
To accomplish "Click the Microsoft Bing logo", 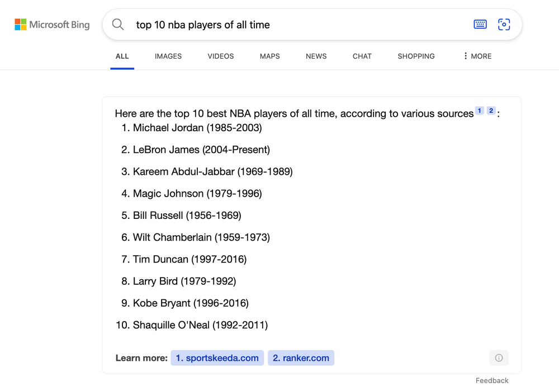I will point(52,24).
